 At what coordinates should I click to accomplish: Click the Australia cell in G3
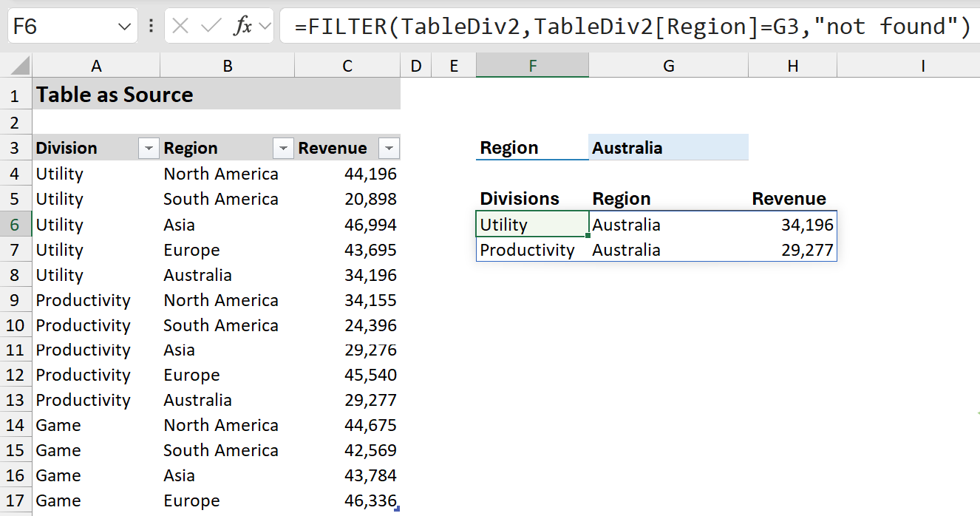668,148
